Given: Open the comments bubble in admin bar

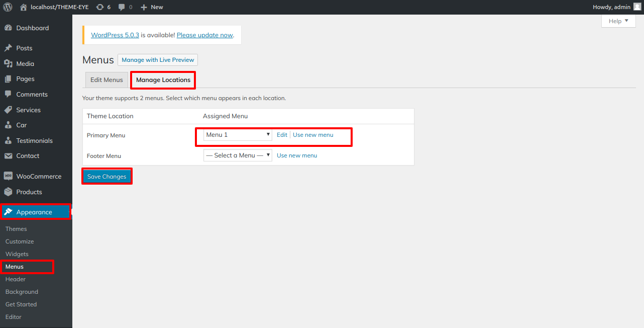Looking at the screenshot, I should click(122, 7).
